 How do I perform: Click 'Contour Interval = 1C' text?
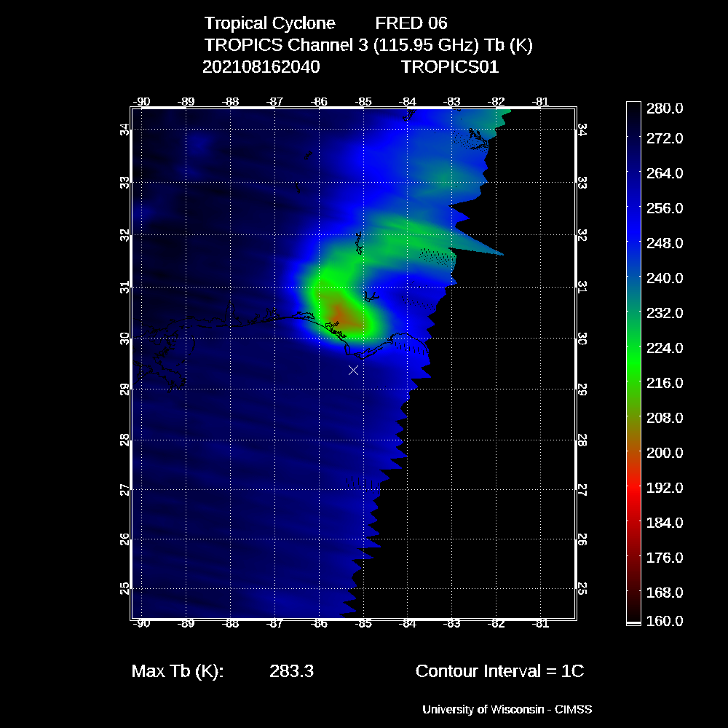pos(499,671)
